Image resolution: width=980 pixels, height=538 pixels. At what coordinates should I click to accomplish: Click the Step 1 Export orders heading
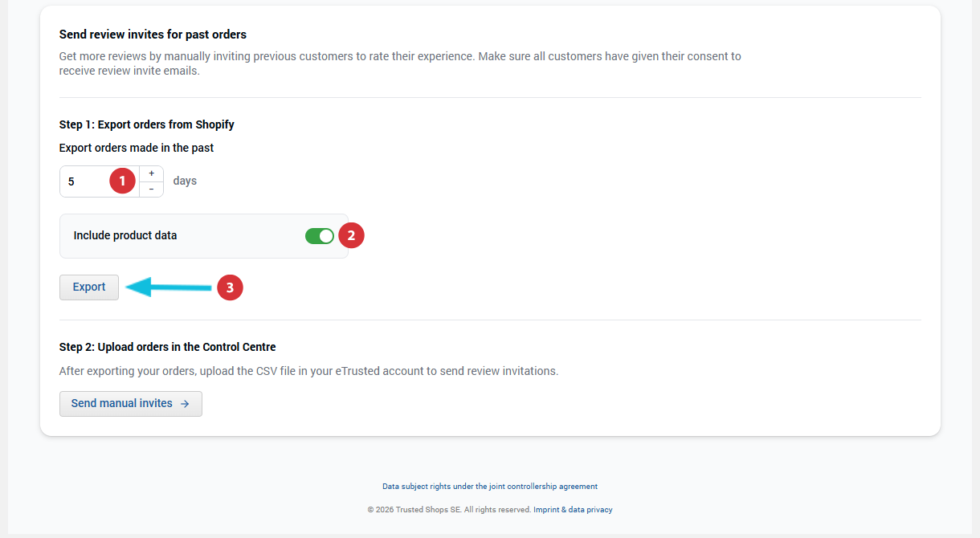coord(147,124)
